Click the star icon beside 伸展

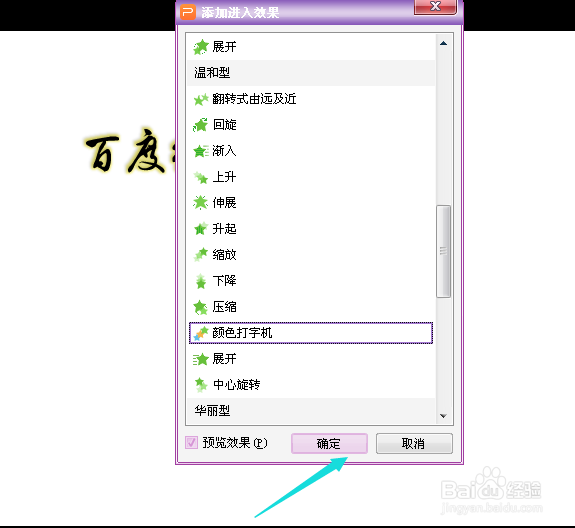[x=201, y=203]
